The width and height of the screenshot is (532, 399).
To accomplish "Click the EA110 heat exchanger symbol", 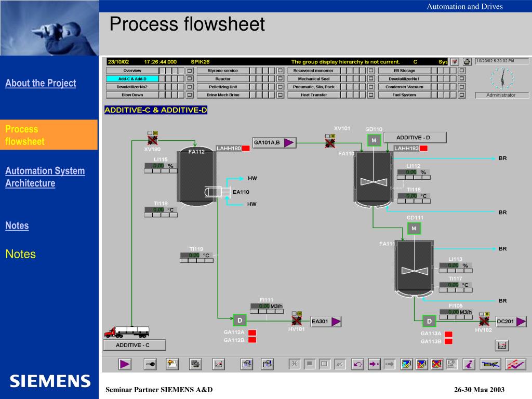I will pyautogui.click(x=217, y=192).
